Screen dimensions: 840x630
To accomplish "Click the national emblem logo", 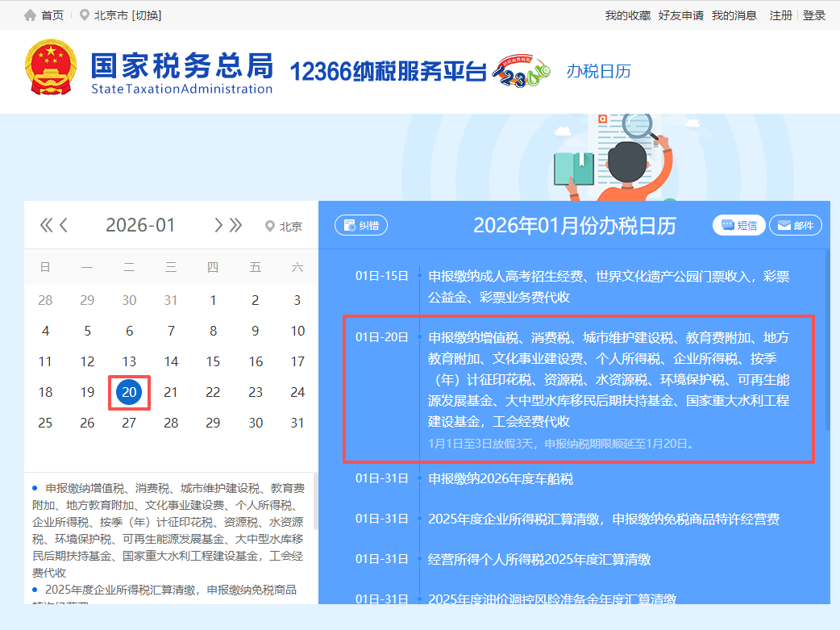I will click(52, 70).
